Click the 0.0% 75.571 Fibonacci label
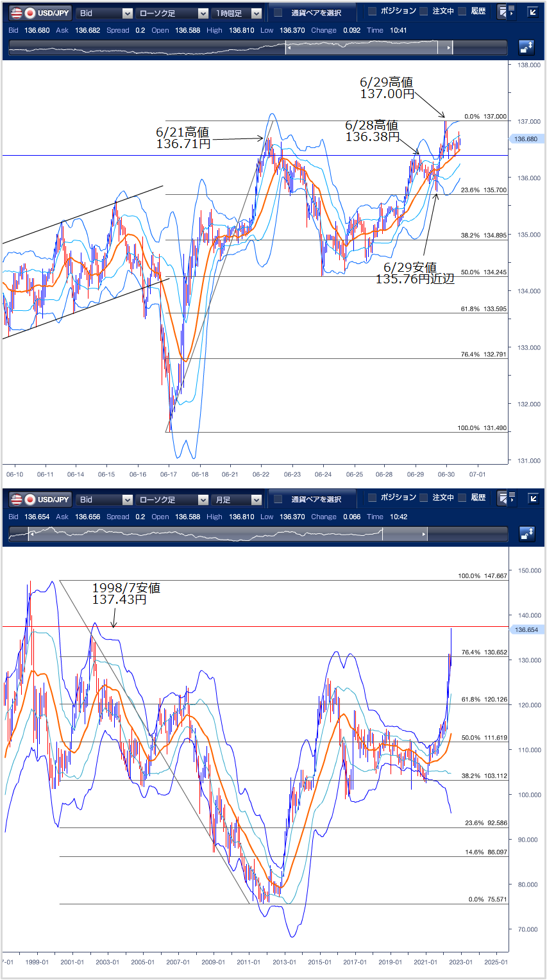547x980 pixels. pos(488,900)
